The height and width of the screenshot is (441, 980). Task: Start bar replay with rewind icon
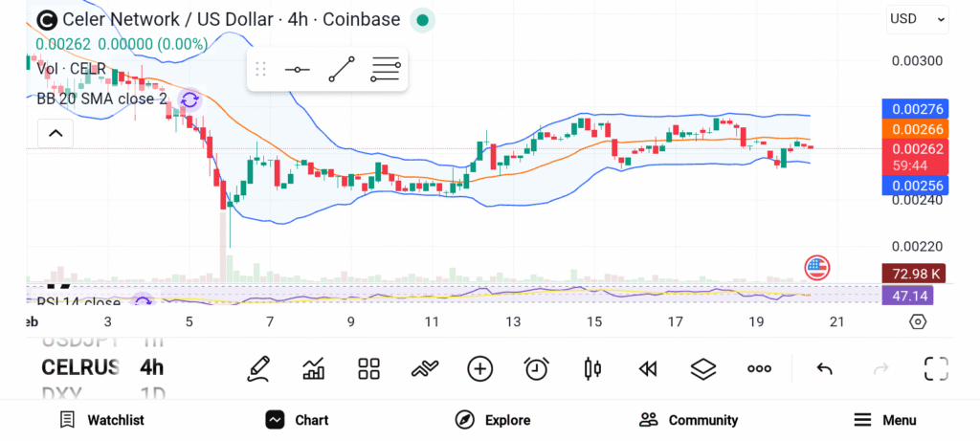[648, 368]
